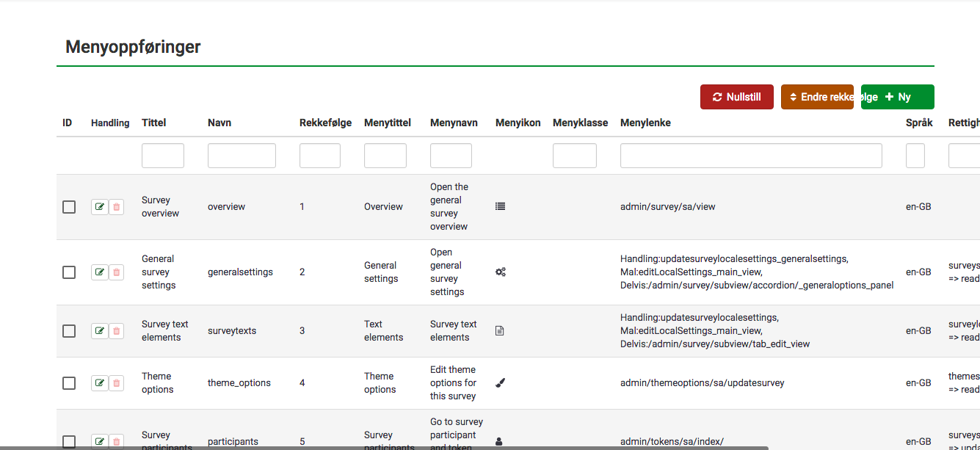
Task: Edit the generalsettings menu entry
Action: pyautogui.click(x=99, y=272)
